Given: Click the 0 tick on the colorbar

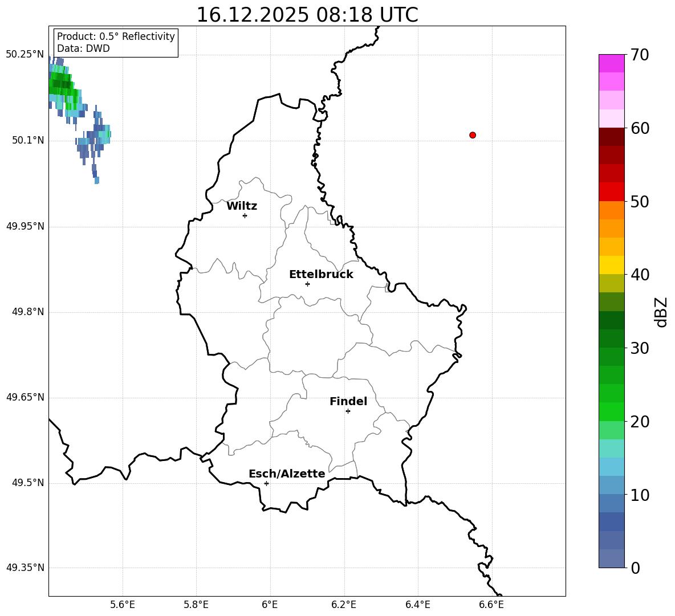Looking at the screenshot, I should pyautogui.click(x=636, y=568).
